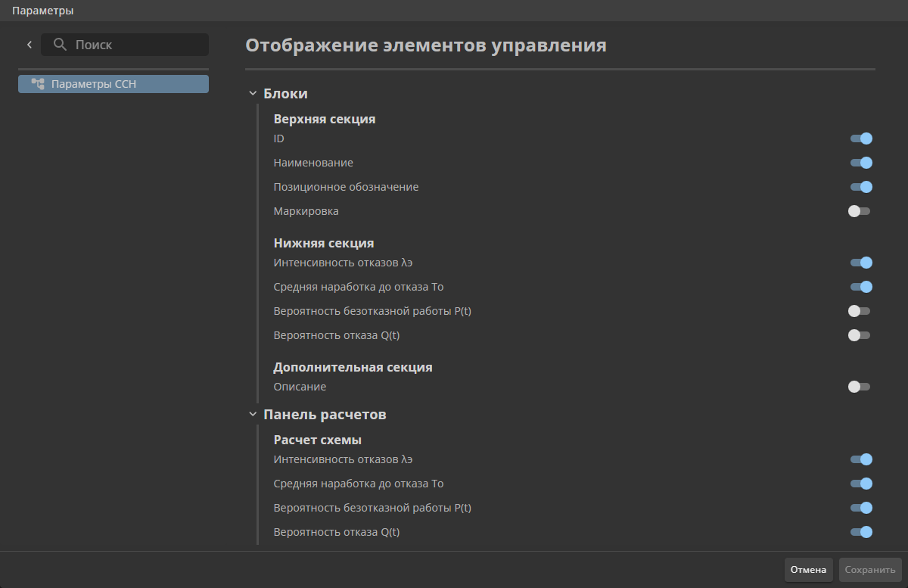Click the Параметры ССН tree icon
The image size is (908, 588).
pyautogui.click(x=38, y=84)
